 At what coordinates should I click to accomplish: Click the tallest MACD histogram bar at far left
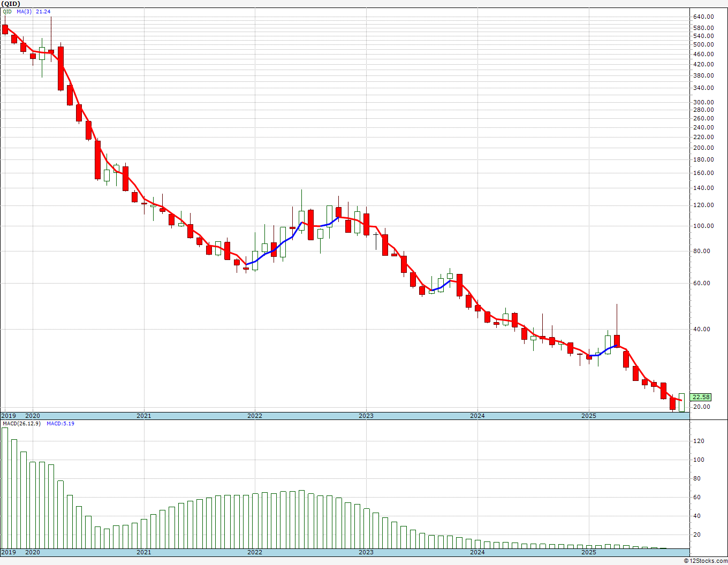point(5,488)
